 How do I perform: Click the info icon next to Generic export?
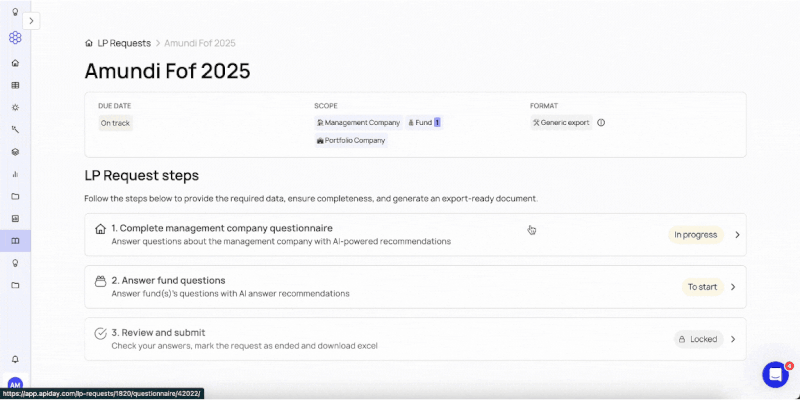[x=601, y=123]
